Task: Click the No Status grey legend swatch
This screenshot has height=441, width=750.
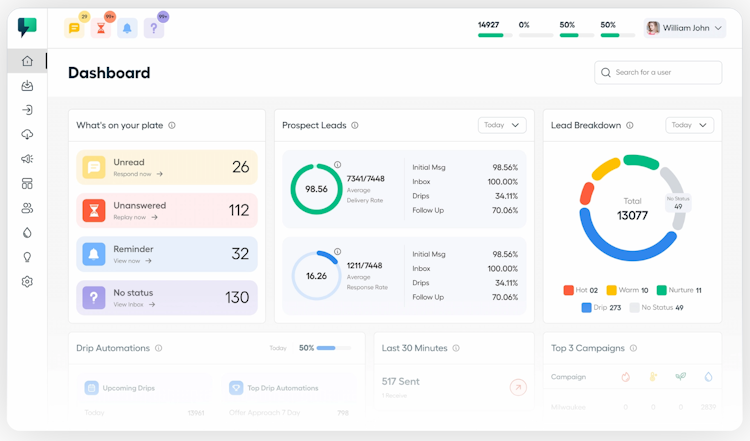Action: [x=634, y=308]
